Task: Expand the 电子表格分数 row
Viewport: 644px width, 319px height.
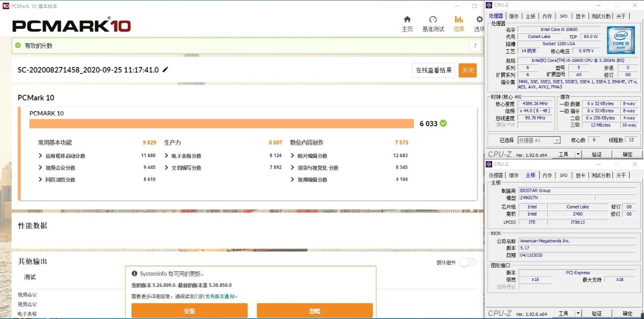Action: click(167, 156)
